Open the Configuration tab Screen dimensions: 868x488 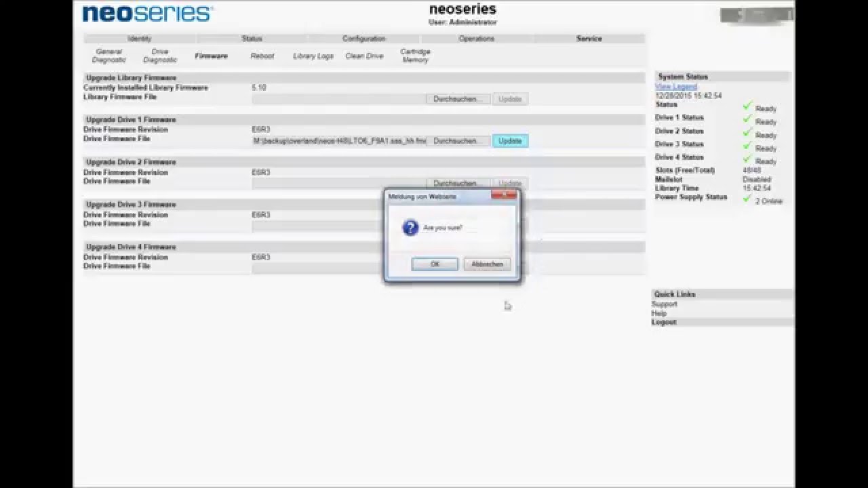point(364,39)
